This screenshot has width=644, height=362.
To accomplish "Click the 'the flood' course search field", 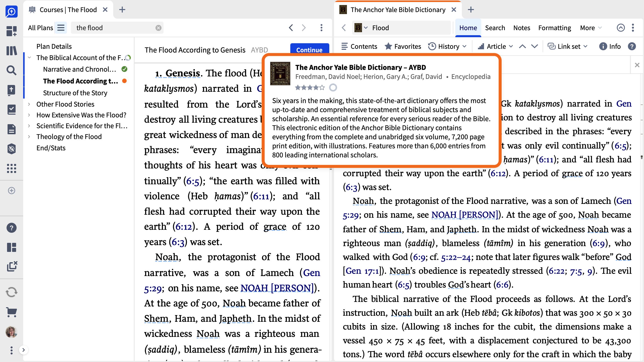I will [117, 28].
